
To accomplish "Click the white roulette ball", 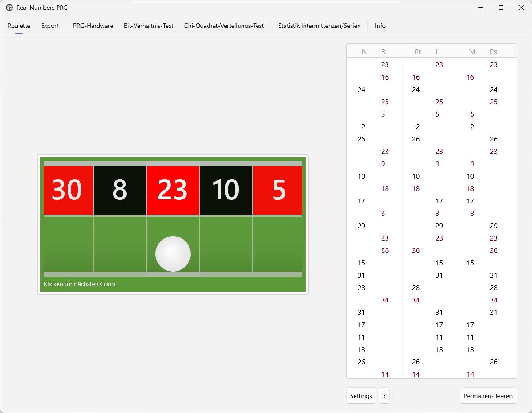I will click(173, 254).
